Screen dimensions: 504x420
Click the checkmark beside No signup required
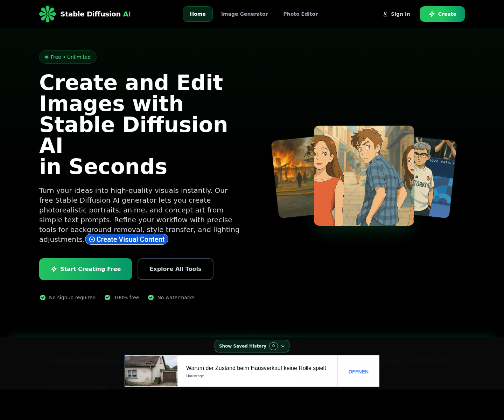pyautogui.click(x=42, y=297)
